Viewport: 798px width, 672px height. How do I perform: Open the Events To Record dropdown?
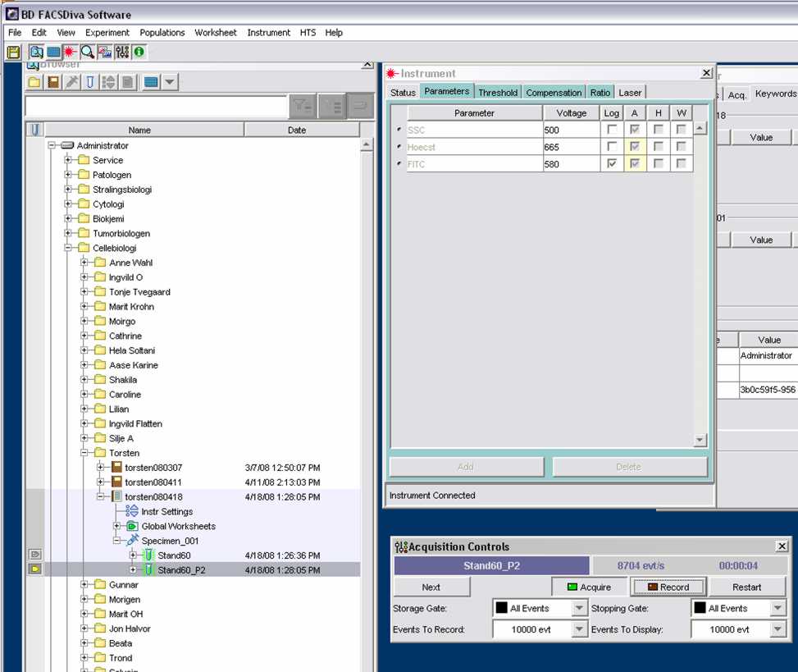[580, 629]
